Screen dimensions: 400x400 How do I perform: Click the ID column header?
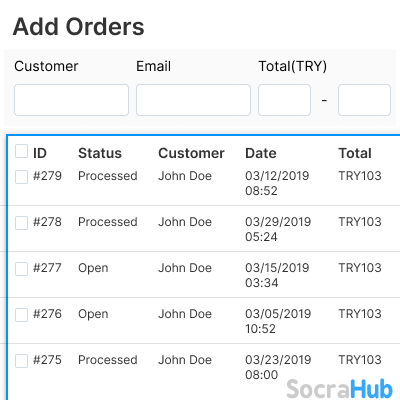coord(40,153)
